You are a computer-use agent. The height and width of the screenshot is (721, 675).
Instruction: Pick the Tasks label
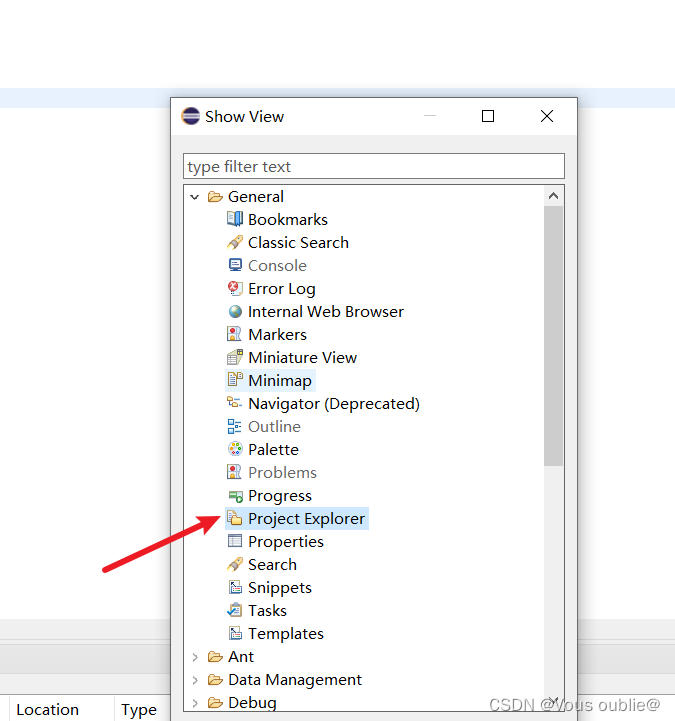tap(268, 611)
